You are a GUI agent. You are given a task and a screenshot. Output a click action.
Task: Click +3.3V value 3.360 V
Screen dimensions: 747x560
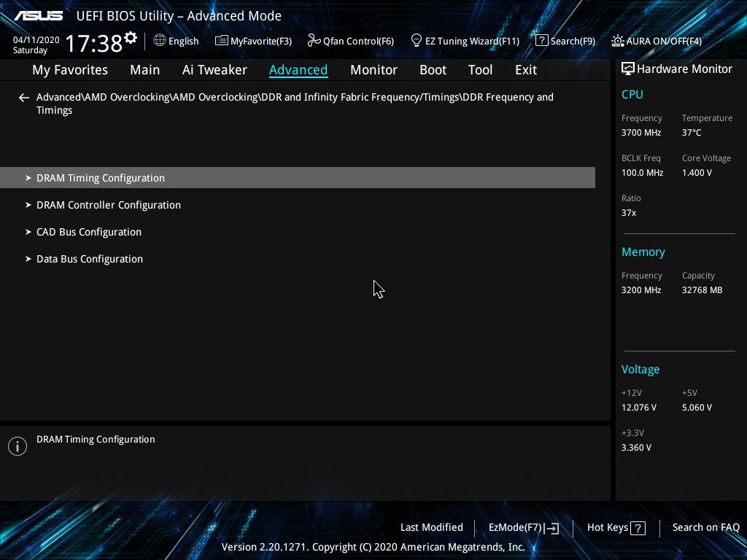[636, 447]
